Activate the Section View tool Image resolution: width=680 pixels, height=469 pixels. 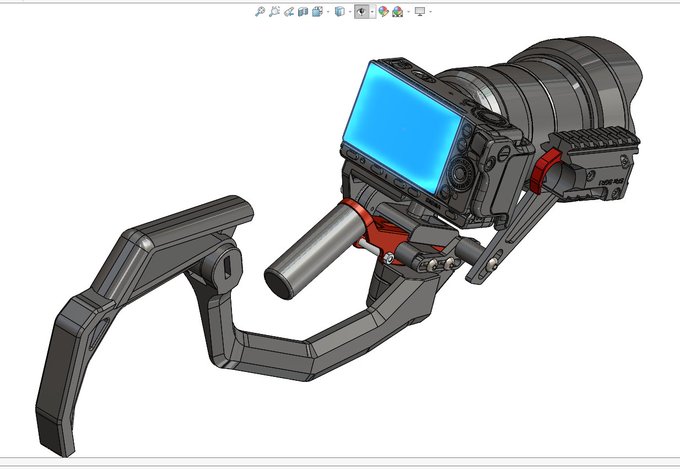click(303, 12)
